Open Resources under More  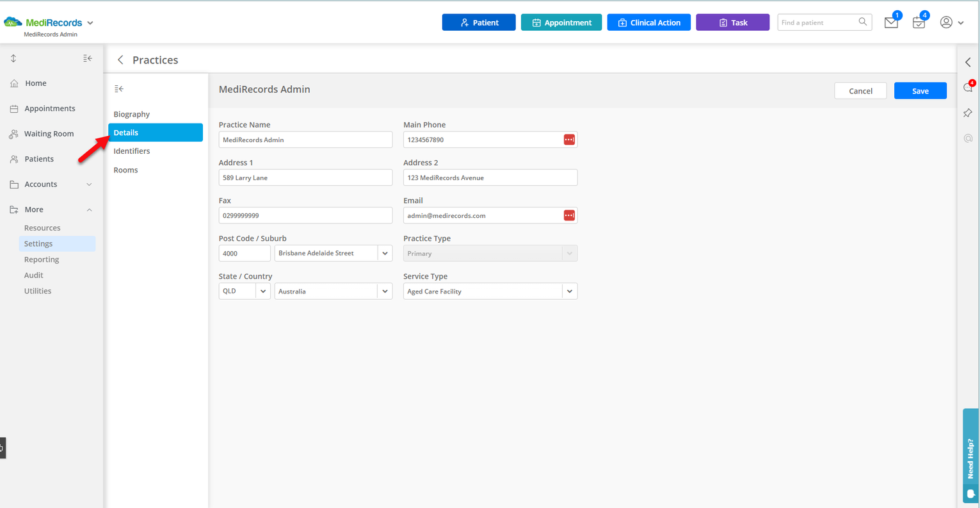point(42,228)
